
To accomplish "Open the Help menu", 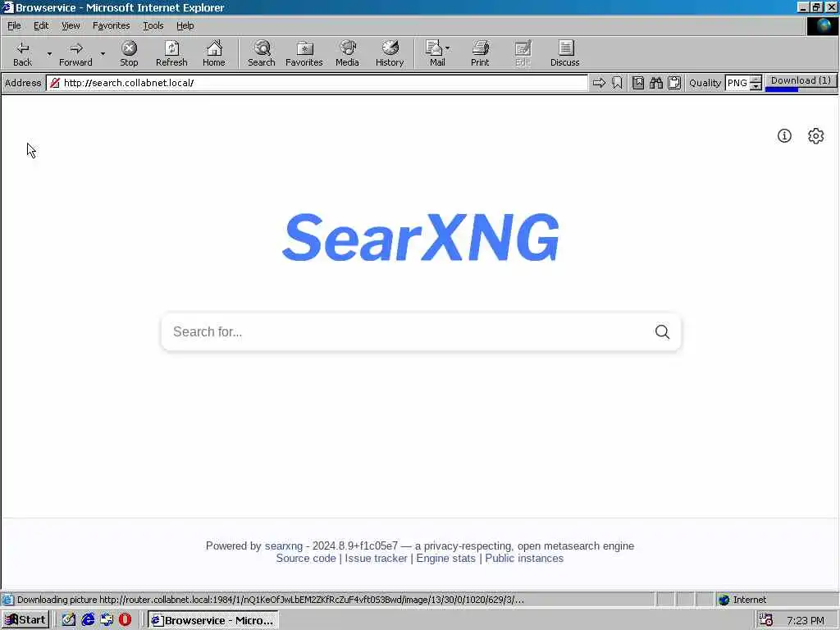I will click(x=185, y=25).
